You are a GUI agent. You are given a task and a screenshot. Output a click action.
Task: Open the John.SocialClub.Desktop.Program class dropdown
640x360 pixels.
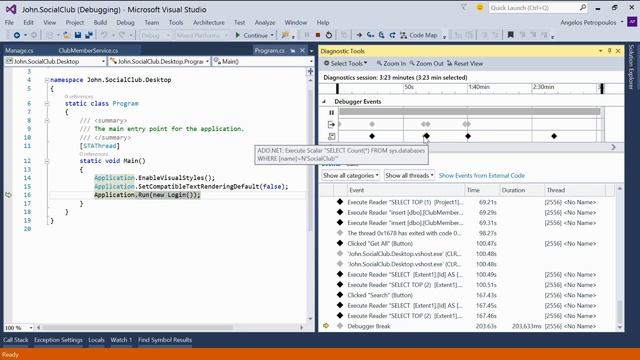pyautogui.click(x=160, y=61)
